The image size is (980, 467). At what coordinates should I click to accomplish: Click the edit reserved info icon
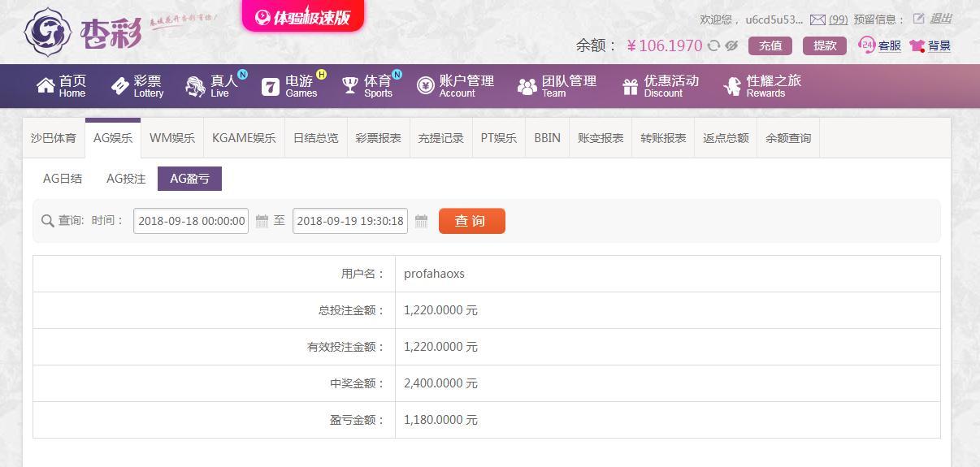pos(918,19)
